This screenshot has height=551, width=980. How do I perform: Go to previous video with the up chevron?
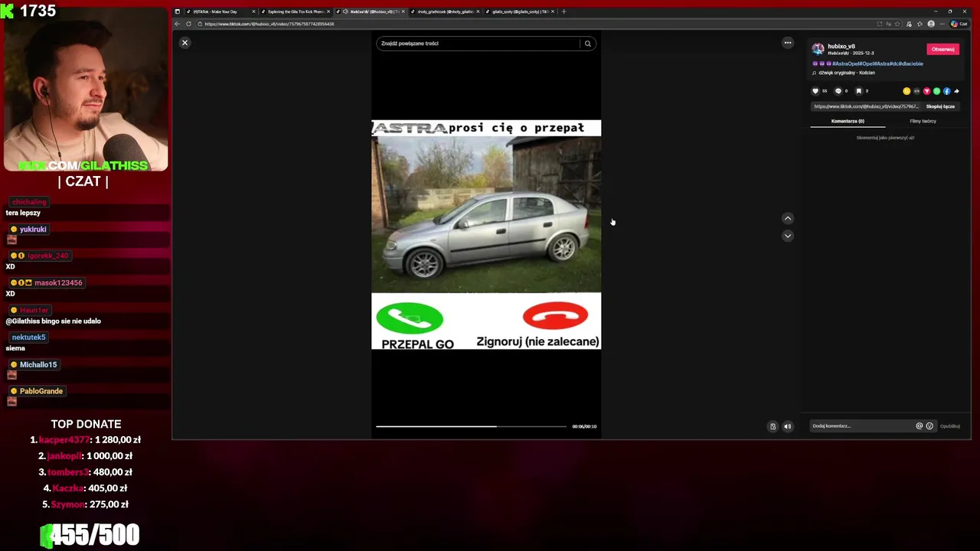pyautogui.click(x=788, y=218)
